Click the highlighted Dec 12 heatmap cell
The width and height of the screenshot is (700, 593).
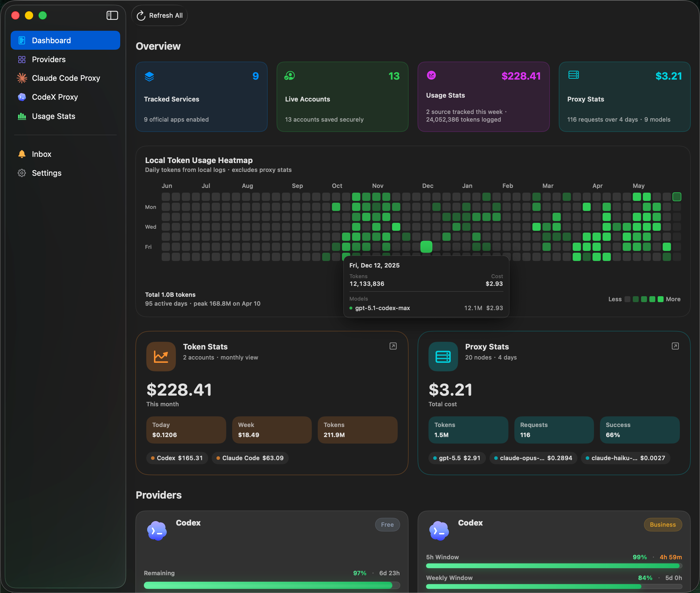pyautogui.click(x=426, y=247)
